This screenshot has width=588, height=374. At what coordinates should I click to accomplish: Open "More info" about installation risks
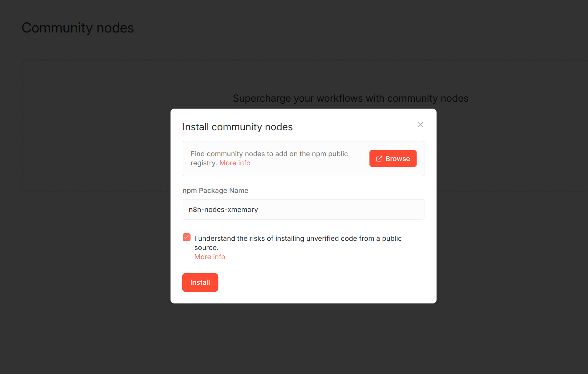(x=210, y=257)
